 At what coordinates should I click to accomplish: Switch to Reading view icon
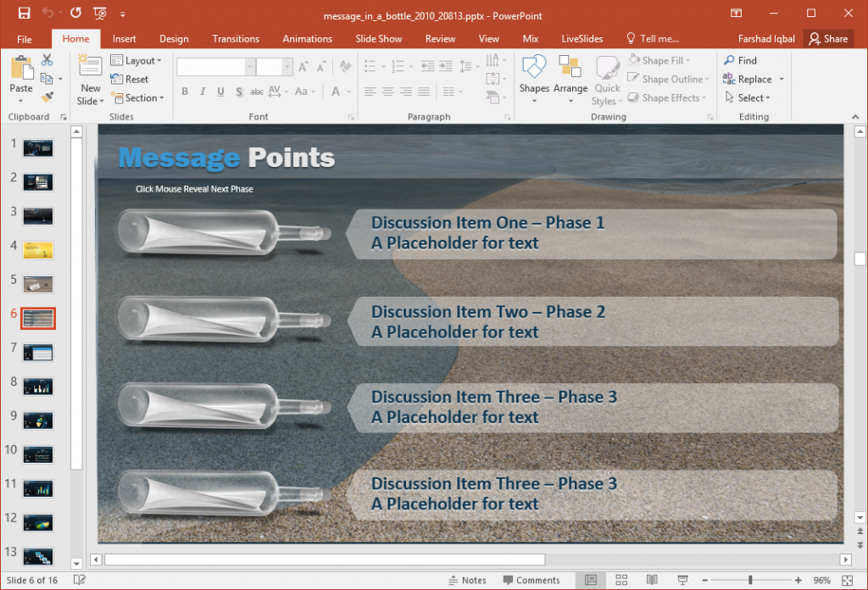pos(652,580)
